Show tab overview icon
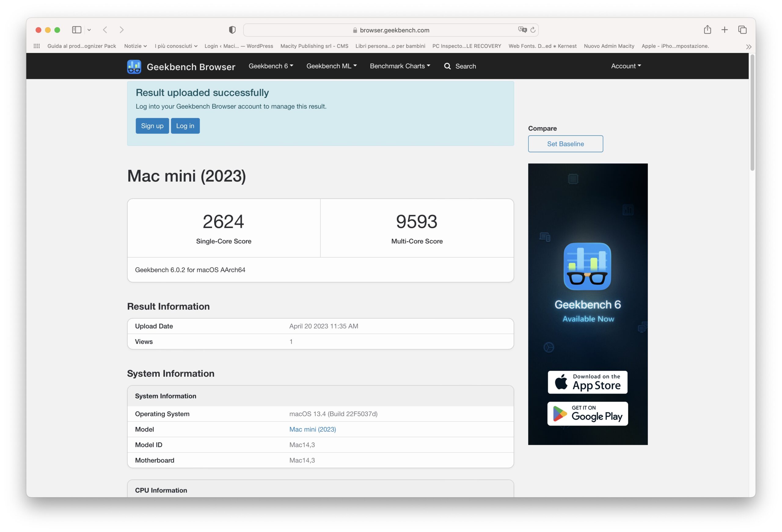This screenshot has width=782, height=532. (x=742, y=30)
